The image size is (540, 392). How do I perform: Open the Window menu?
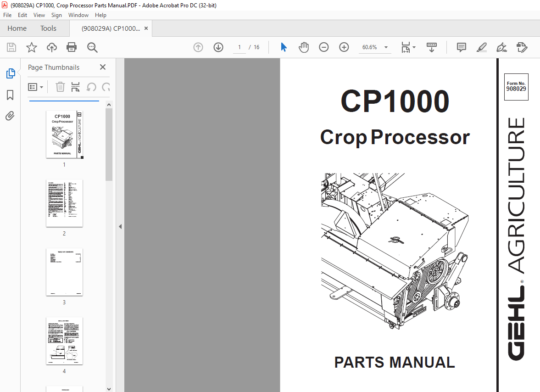tap(78, 15)
